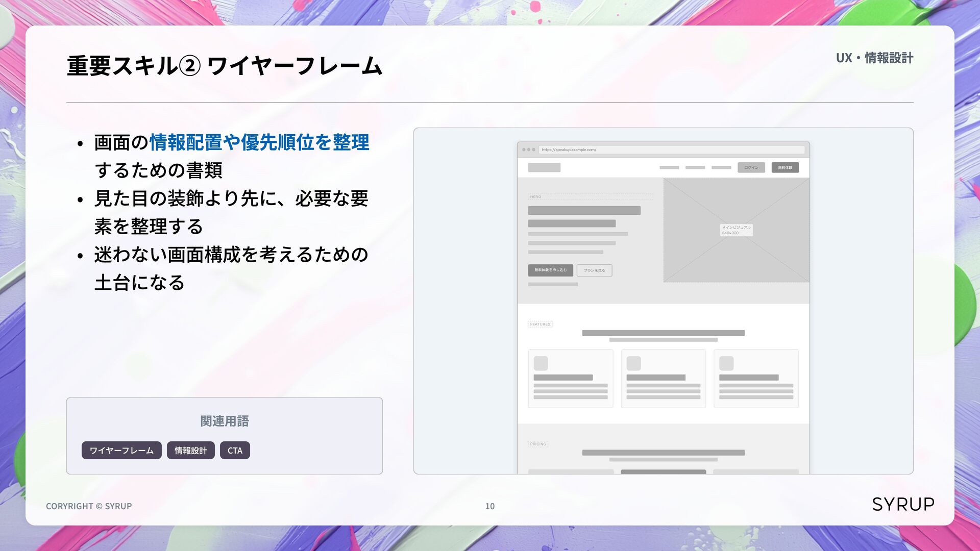
Task: Click the left feature card's icon placeholder
Action: pyautogui.click(x=541, y=363)
